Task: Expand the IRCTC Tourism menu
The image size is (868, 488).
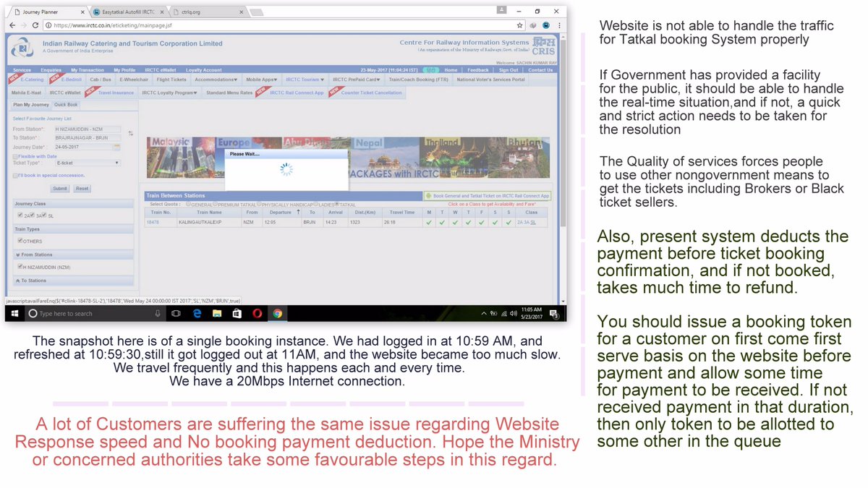Action: (x=305, y=80)
